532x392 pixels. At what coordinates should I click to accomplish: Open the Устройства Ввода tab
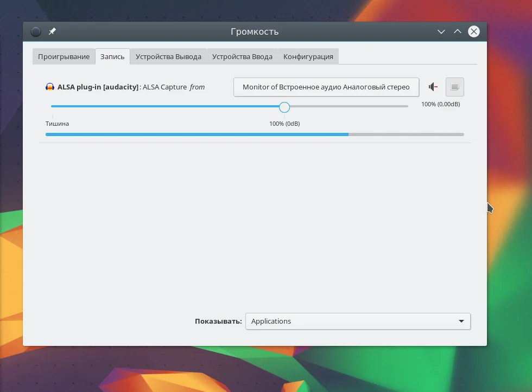pos(242,56)
